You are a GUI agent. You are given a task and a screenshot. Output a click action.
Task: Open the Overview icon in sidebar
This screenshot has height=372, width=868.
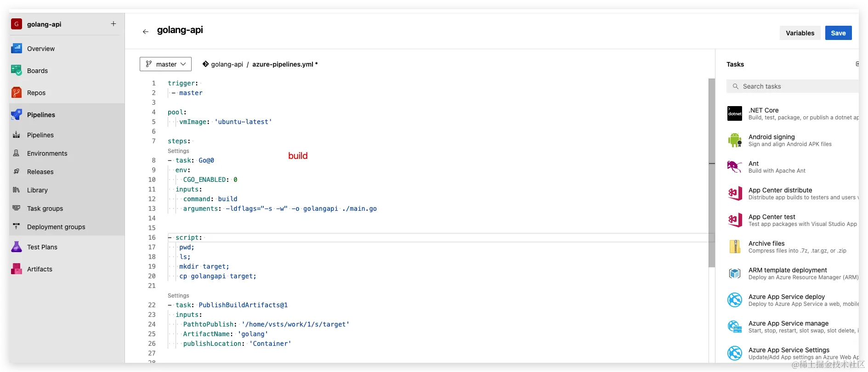(x=17, y=48)
